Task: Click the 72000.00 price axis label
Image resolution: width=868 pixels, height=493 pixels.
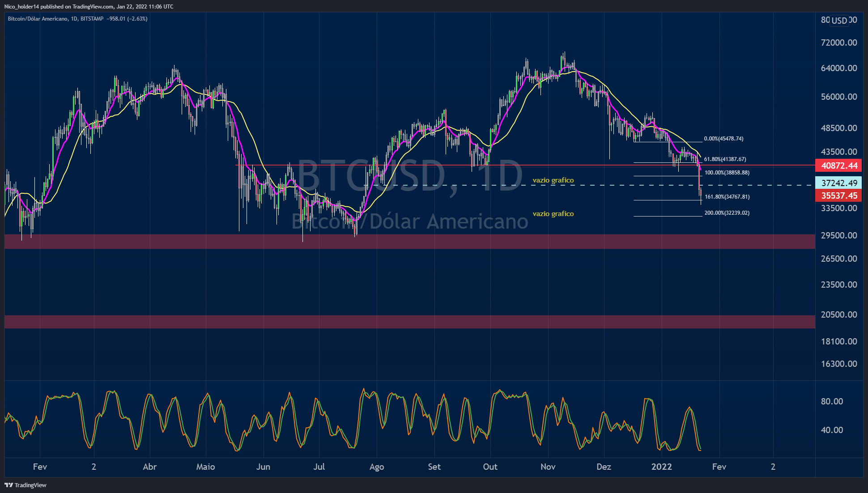Action: click(x=839, y=42)
